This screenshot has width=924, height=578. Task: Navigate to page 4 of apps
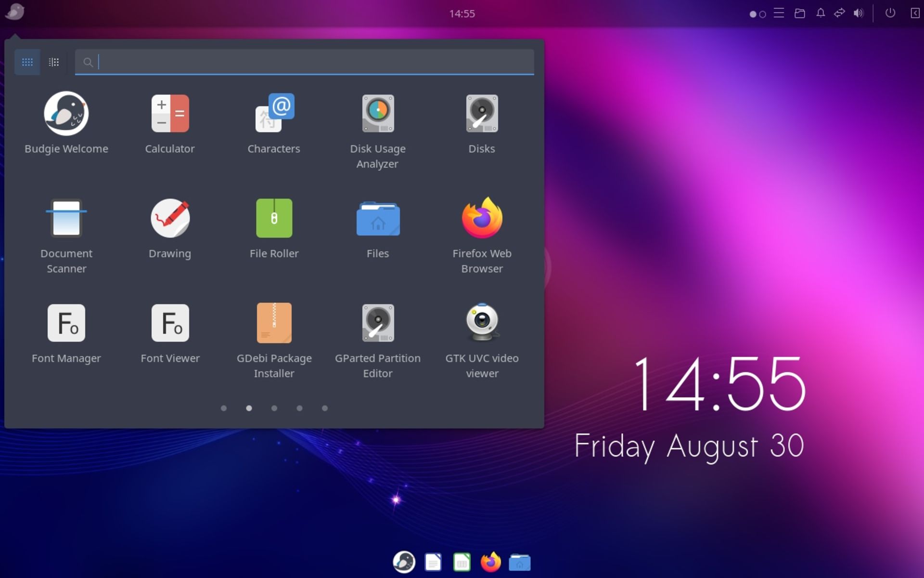tap(299, 408)
